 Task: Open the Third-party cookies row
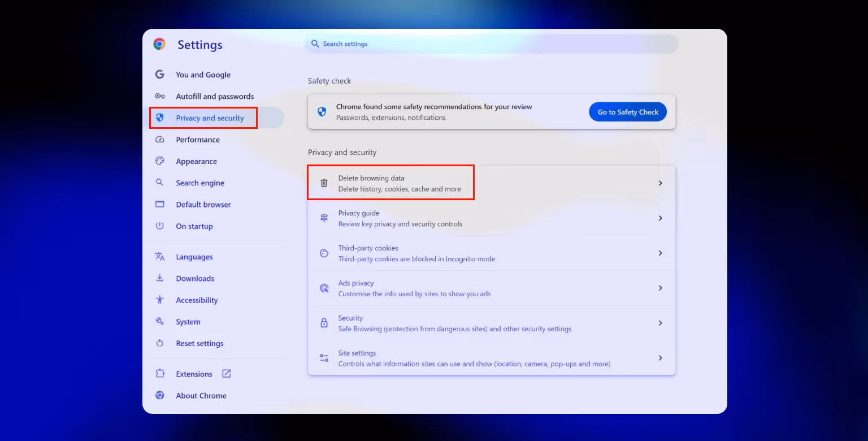492,253
